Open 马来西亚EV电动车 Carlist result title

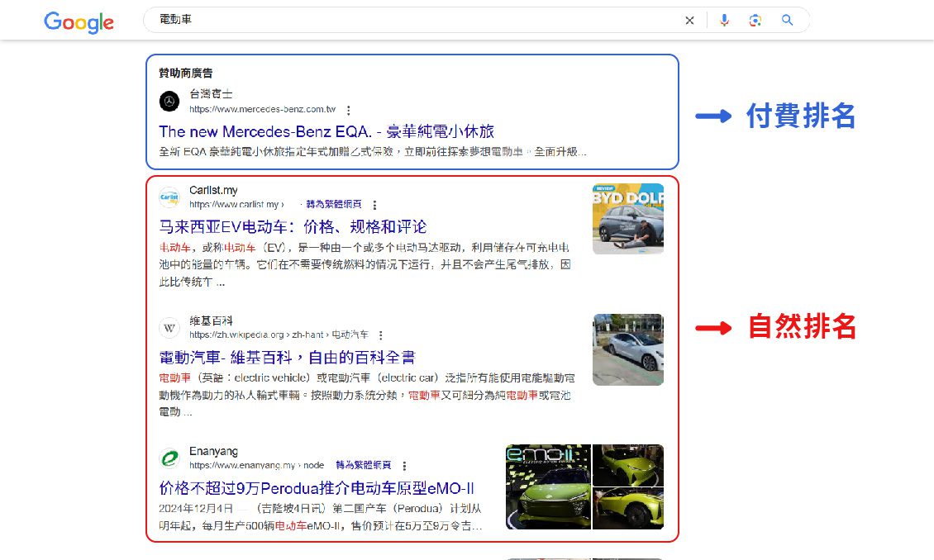pyautogui.click(x=293, y=226)
